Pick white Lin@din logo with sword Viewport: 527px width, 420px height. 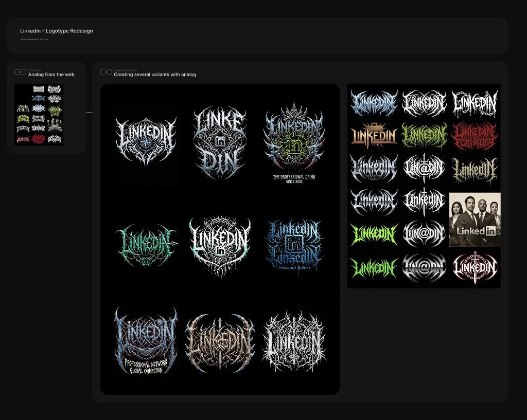(424, 168)
